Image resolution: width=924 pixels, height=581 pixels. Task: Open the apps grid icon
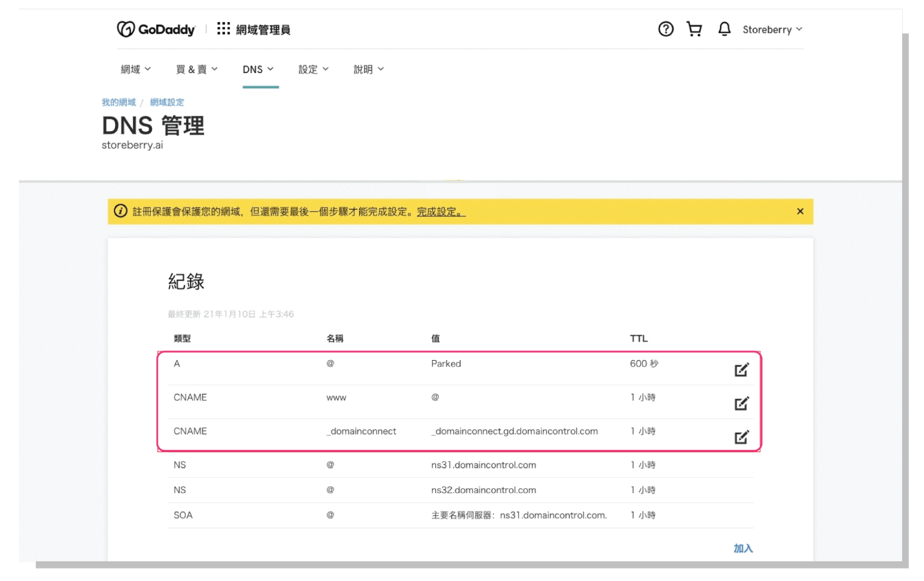(223, 29)
